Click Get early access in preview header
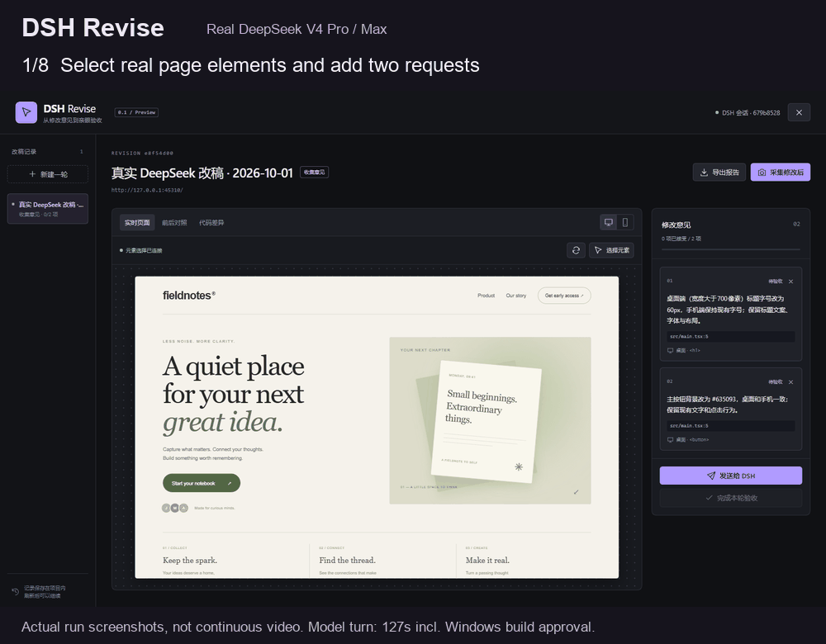Image resolution: width=826 pixels, height=644 pixels. pyautogui.click(x=564, y=296)
